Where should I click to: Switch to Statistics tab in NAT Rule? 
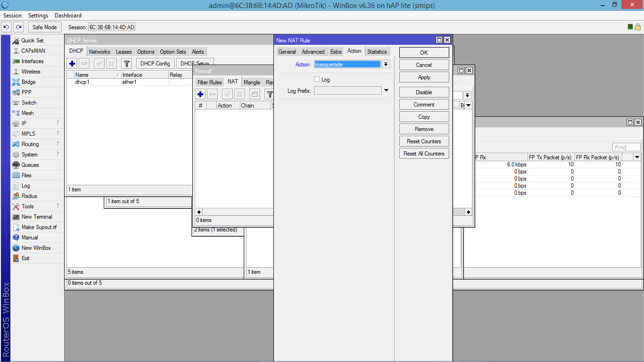pyautogui.click(x=377, y=52)
